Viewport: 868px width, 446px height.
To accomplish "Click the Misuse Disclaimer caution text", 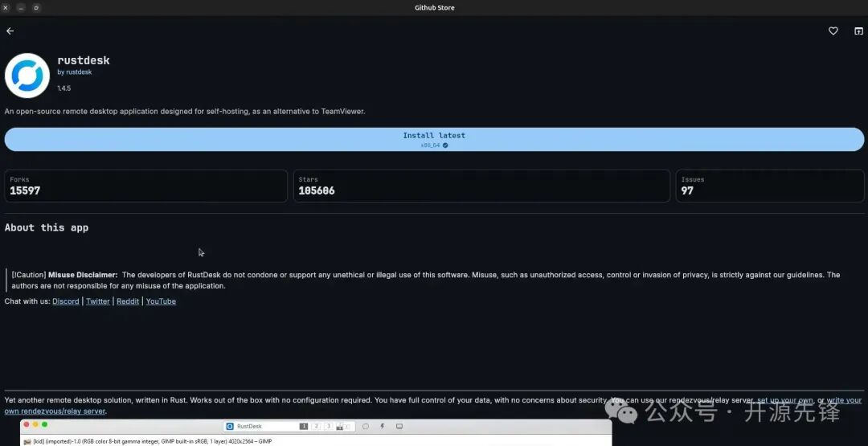I will pyautogui.click(x=426, y=280).
